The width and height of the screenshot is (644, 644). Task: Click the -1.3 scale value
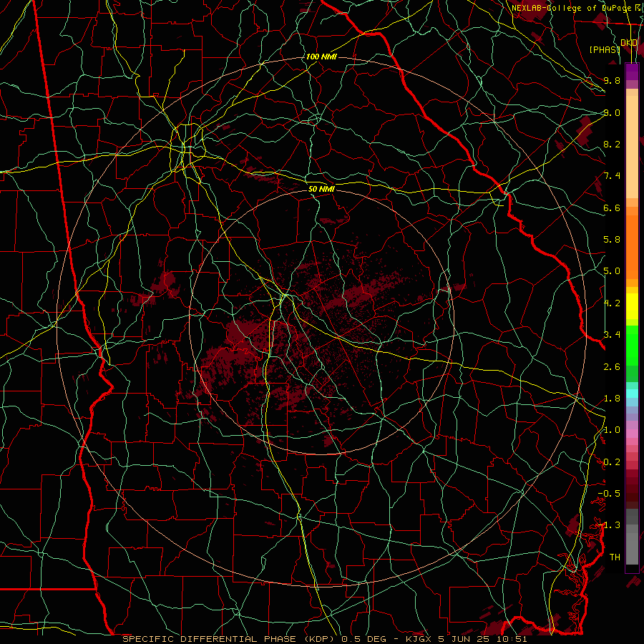[610, 525]
